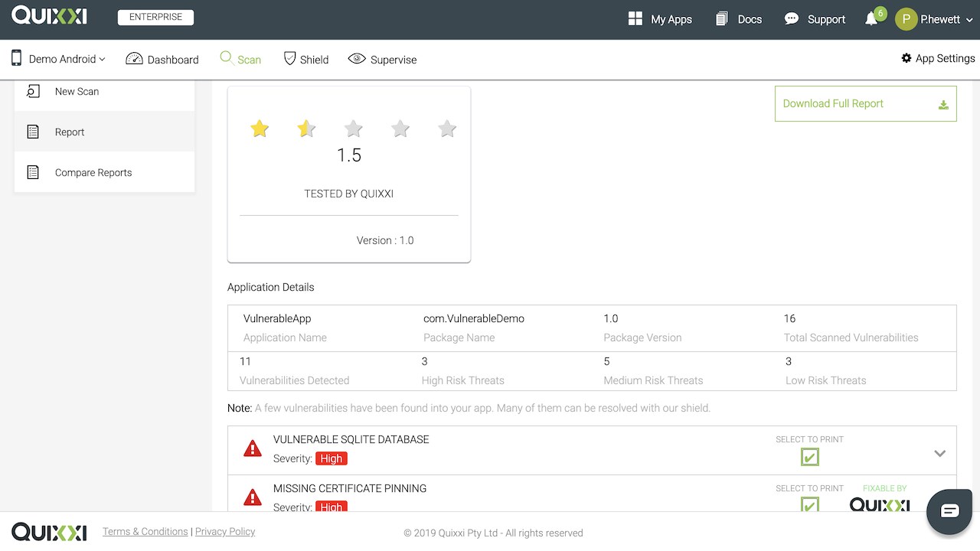Click the VULNERABLE SQLITE DATABASE title

pyautogui.click(x=351, y=439)
